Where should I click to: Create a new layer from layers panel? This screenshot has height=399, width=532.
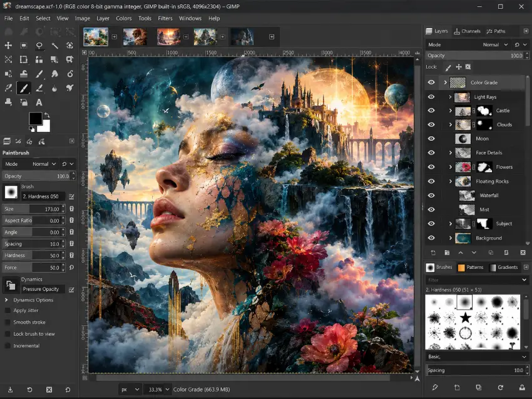[x=433, y=253]
